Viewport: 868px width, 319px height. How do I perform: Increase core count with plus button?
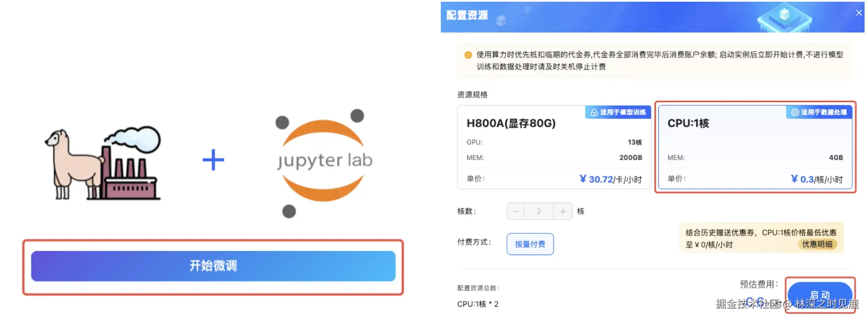pyautogui.click(x=563, y=211)
